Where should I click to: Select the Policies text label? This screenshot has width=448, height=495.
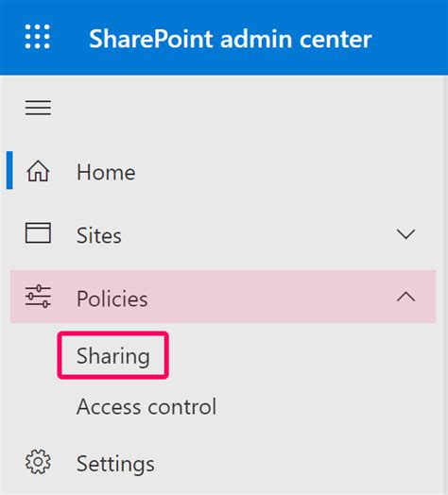tap(112, 299)
